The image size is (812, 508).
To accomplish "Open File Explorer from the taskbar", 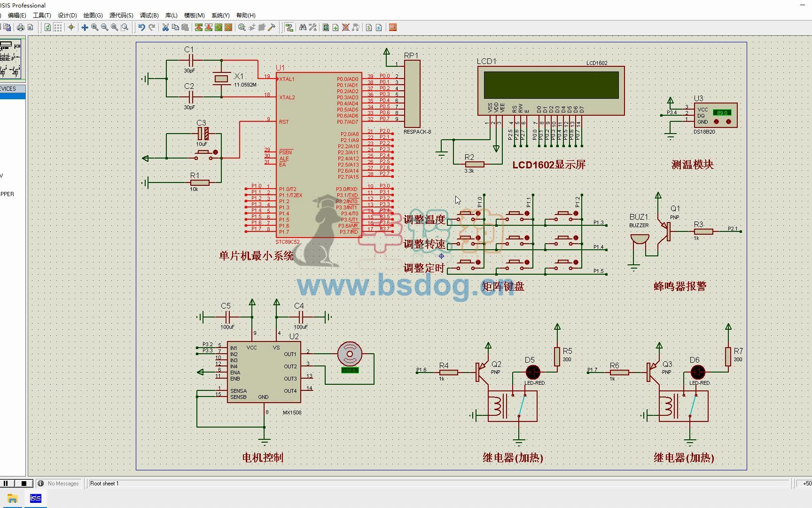I will (x=12, y=498).
